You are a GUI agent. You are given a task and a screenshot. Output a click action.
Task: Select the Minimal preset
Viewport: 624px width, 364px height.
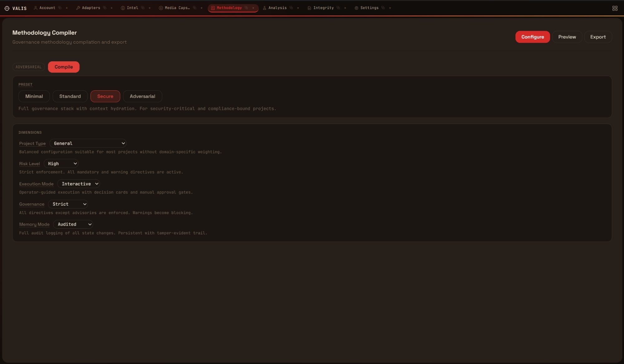pyautogui.click(x=34, y=96)
